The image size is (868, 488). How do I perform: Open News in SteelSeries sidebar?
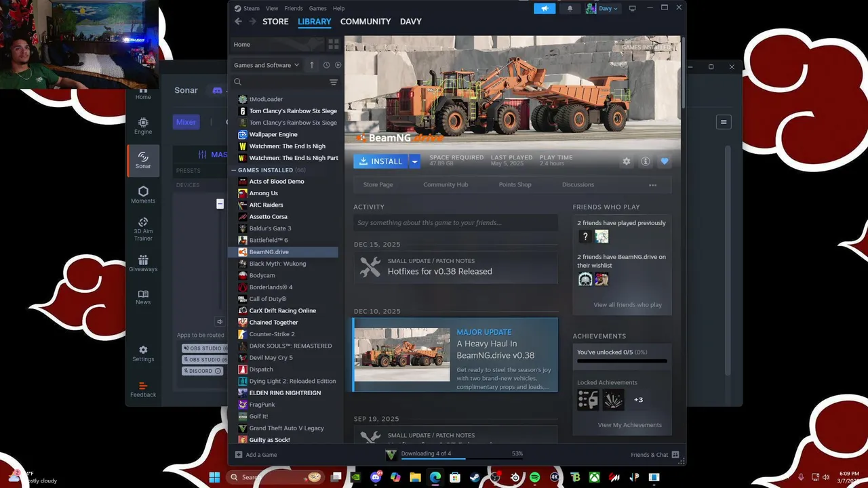143,297
